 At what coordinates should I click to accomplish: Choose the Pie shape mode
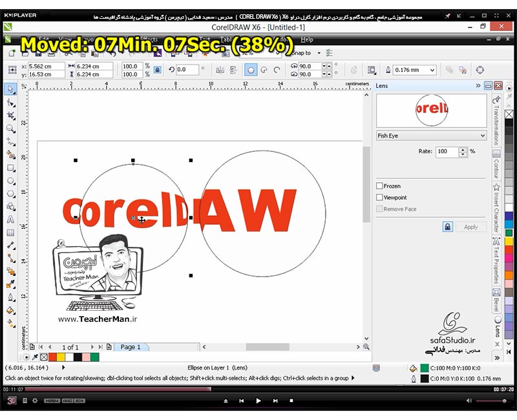[x=264, y=70]
